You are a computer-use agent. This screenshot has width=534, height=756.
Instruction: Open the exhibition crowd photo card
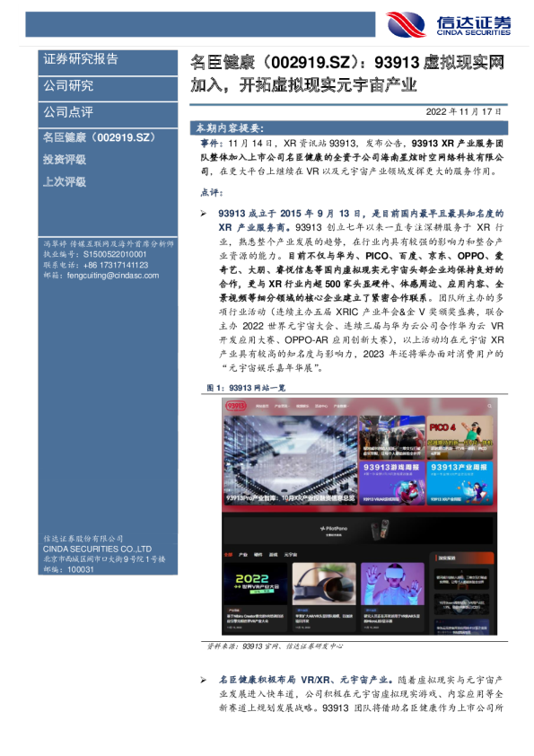click(392, 438)
